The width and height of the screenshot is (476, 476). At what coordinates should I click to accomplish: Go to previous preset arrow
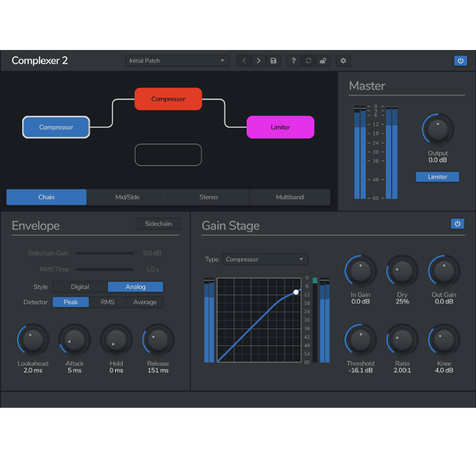point(244,61)
